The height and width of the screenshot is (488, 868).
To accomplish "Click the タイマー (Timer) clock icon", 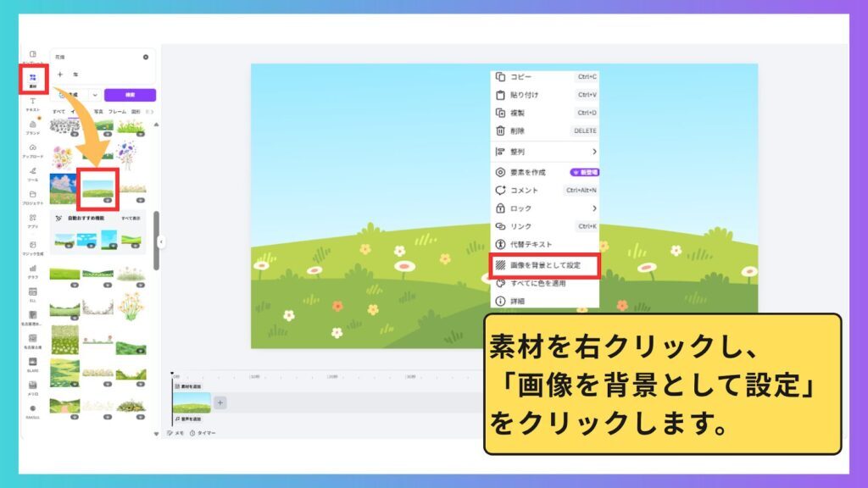I will (192, 433).
